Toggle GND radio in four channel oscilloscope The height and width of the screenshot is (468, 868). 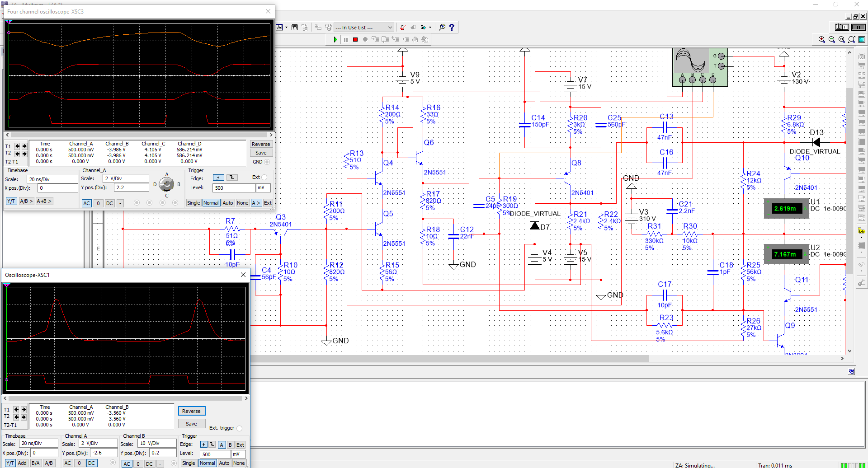point(267,162)
